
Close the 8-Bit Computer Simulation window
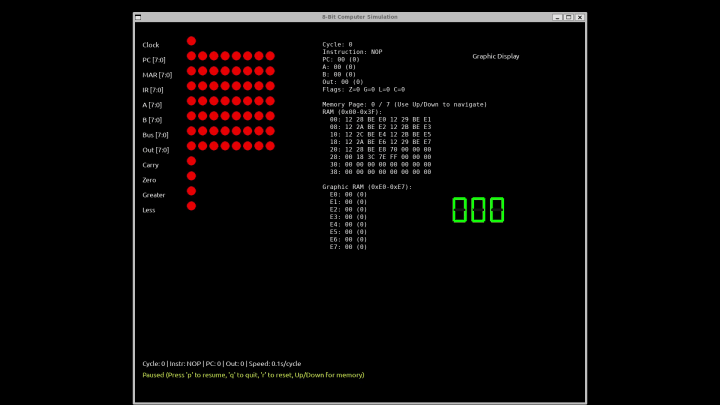tap(579, 17)
